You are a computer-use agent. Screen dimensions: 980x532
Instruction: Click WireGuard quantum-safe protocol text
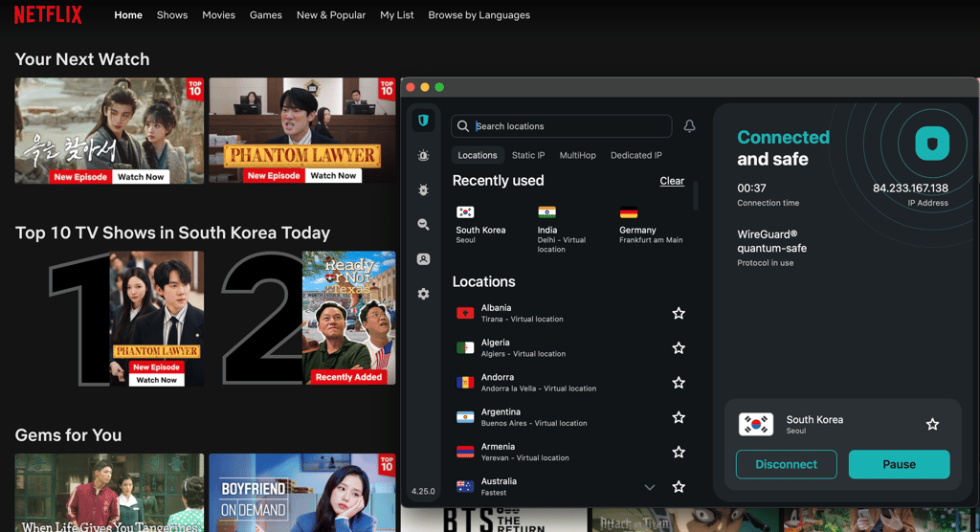pyautogui.click(x=772, y=241)
